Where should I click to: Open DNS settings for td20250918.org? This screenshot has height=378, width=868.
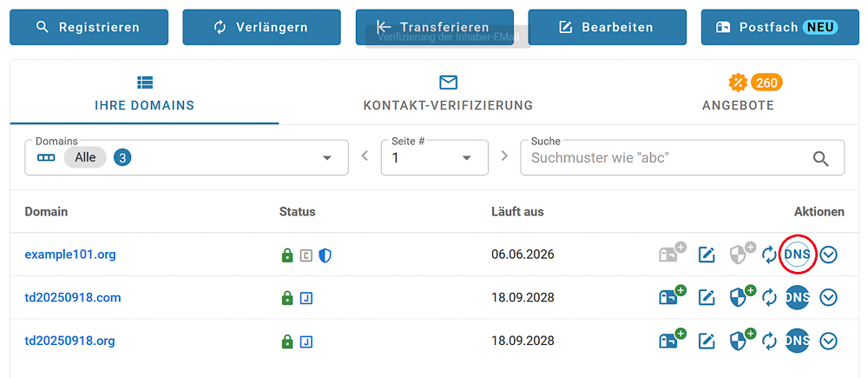797,342
